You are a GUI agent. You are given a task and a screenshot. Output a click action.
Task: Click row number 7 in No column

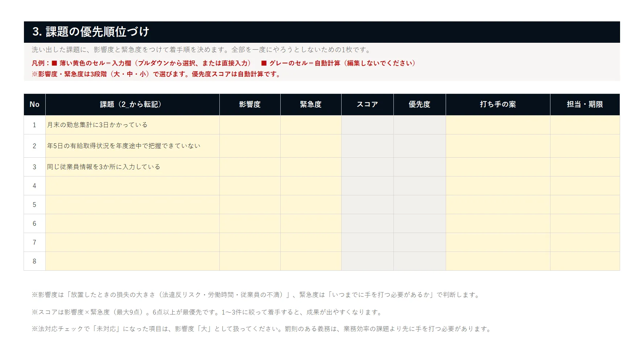(34, 242)
